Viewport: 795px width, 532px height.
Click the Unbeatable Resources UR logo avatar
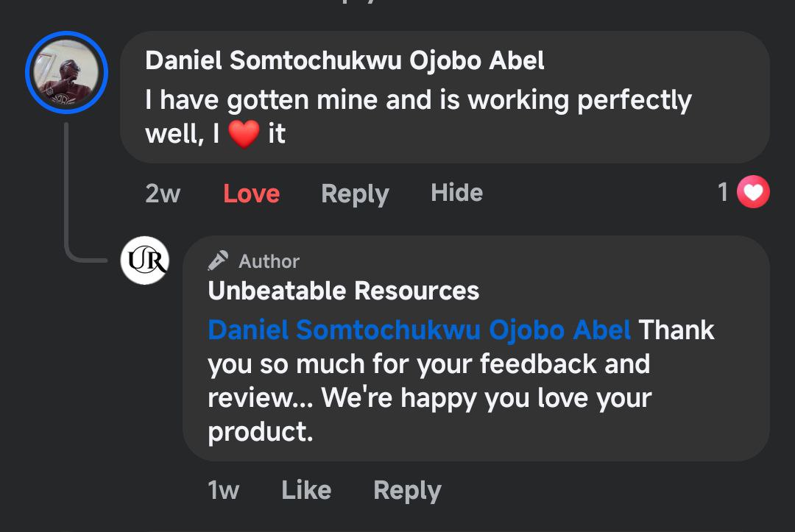145,260
